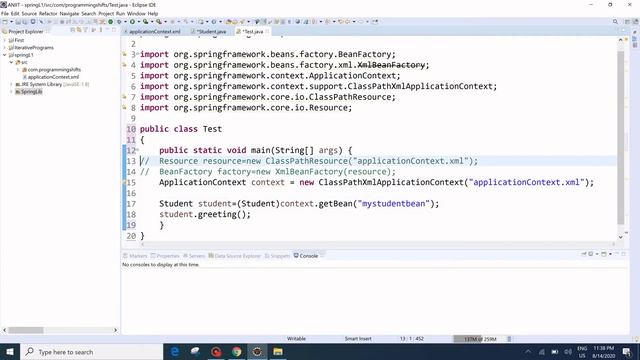The width and height of the screenshot is (640, 360).
Task: Click the editor vertical scrollbar thumb
Action: click(620, 138)
